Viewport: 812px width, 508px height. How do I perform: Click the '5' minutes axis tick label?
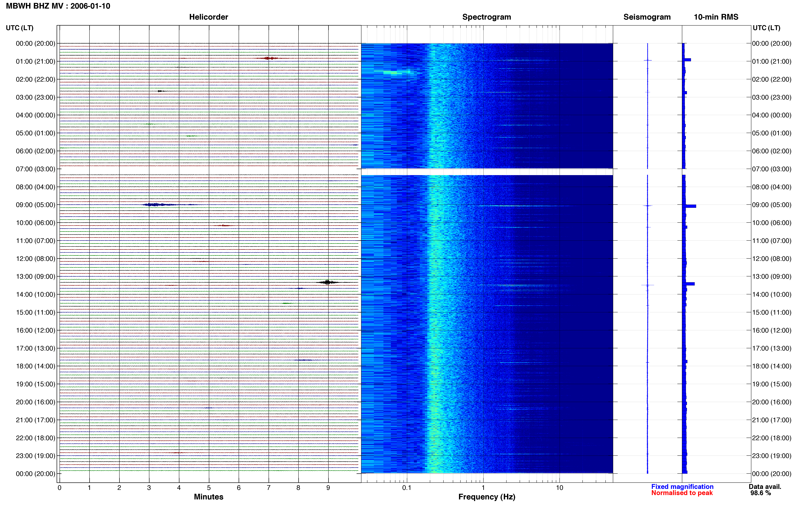(x=209, y=487)
